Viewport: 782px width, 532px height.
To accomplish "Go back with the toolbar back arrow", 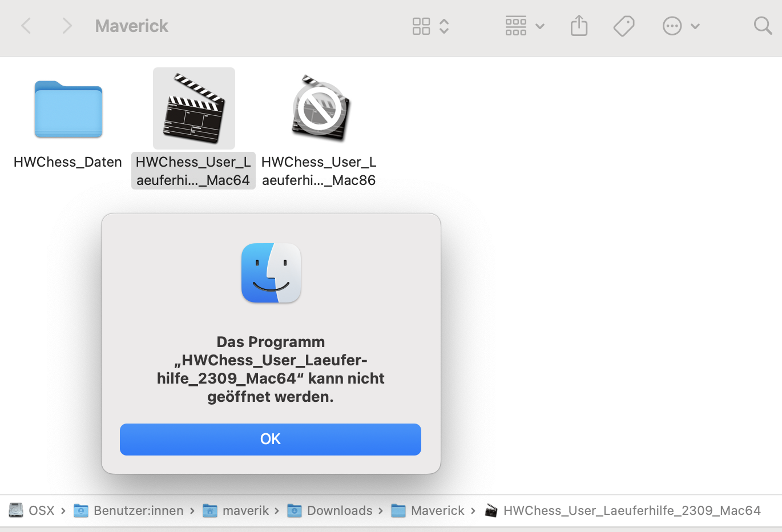I will click(26, 26).
